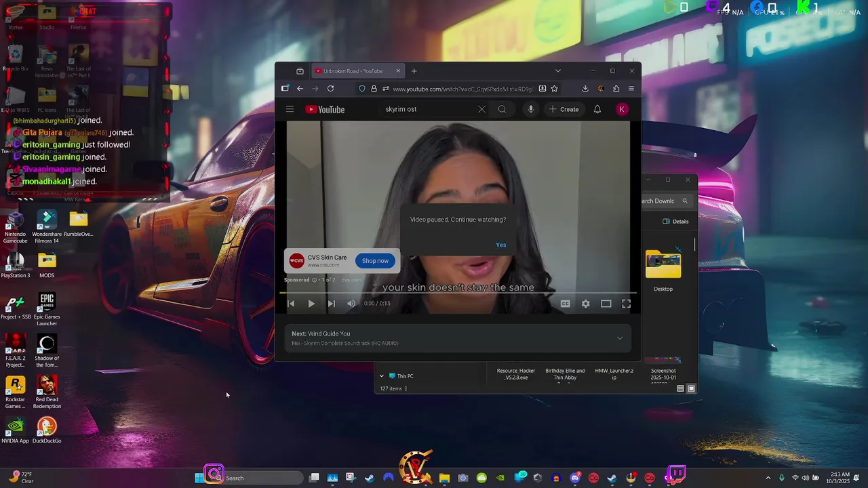Image resolution: width=868 pixels, height=488 pixels.
Task: Bookmark this page with the star icon
Action: (554, 89)
